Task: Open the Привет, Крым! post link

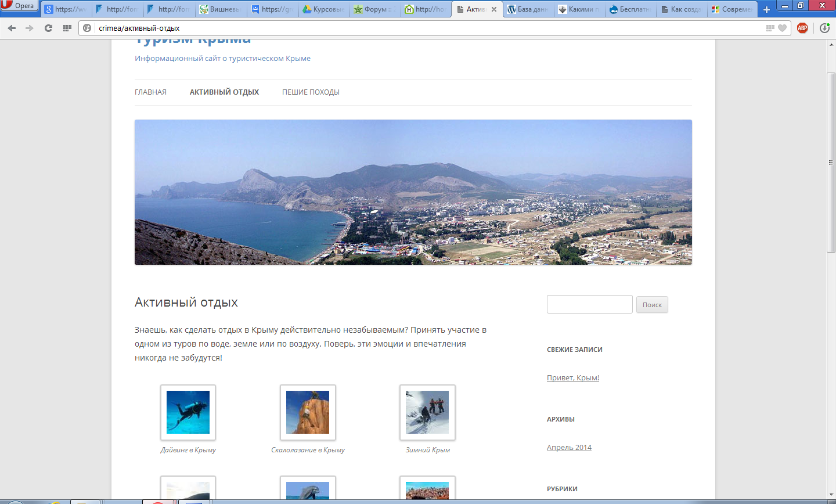Action: (573, 377)
